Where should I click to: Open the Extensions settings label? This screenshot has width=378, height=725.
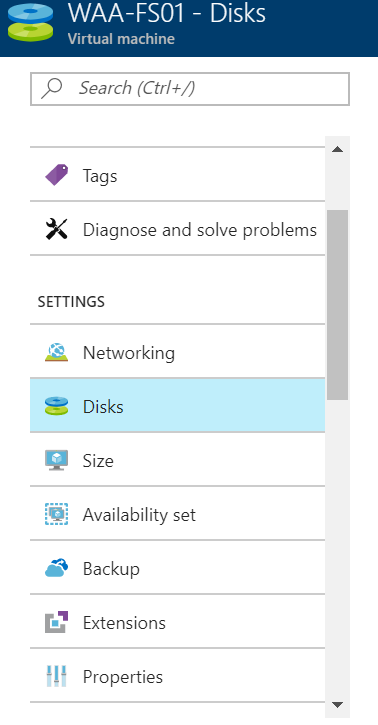click(x=124, y=623)
